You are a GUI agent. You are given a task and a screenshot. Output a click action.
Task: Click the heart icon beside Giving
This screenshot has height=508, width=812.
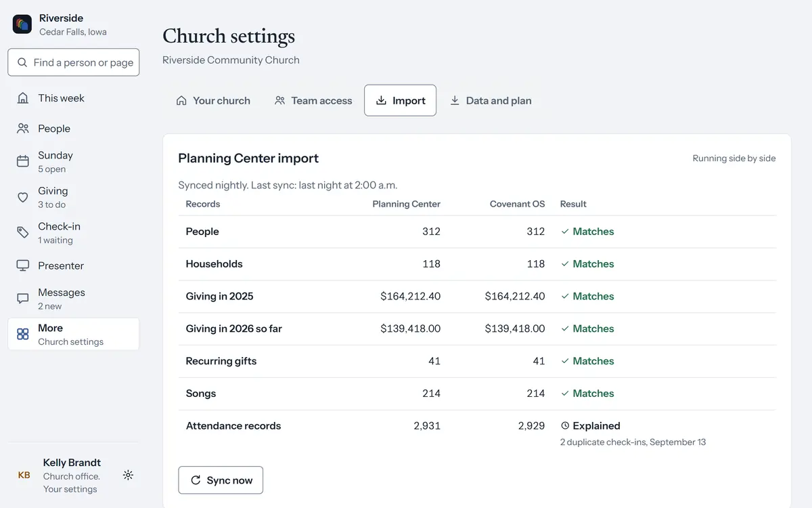[x=23, y=197]
